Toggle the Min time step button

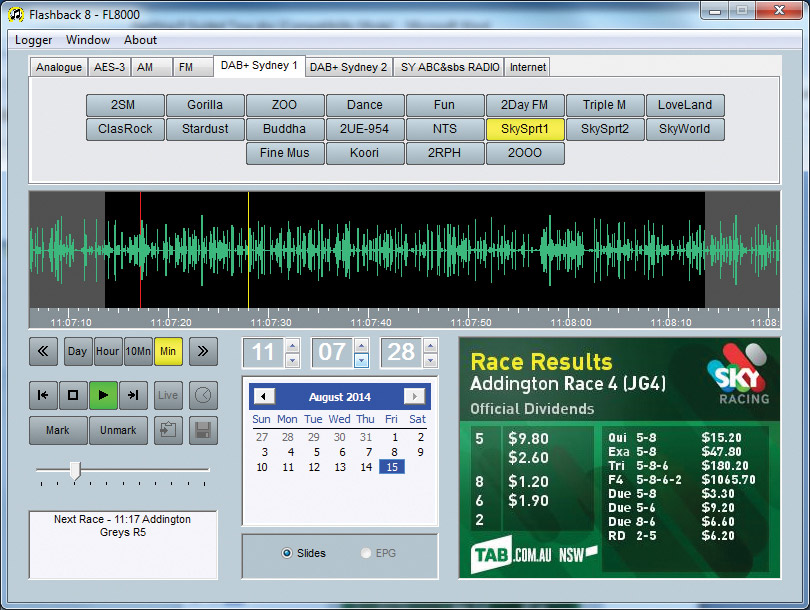(x=168, y=351)
